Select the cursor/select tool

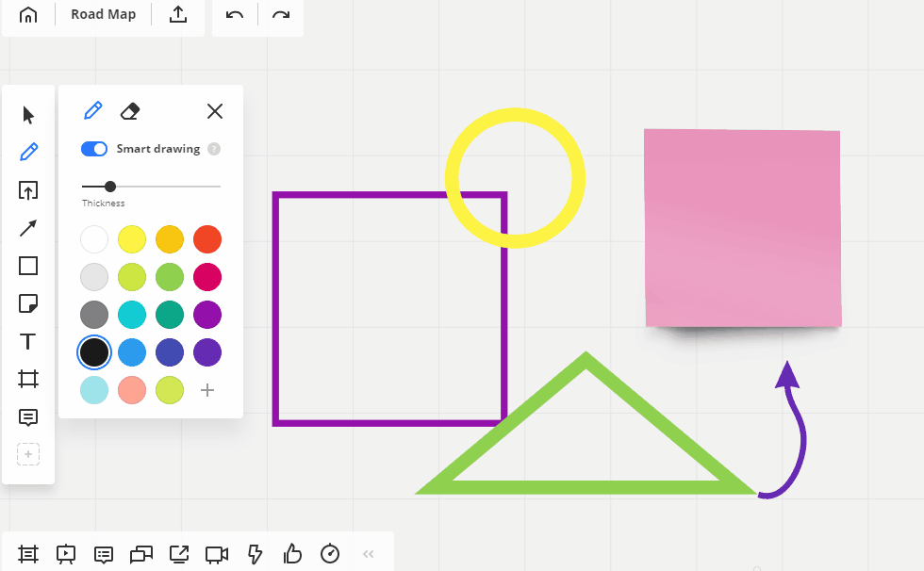tap(28, 115)
